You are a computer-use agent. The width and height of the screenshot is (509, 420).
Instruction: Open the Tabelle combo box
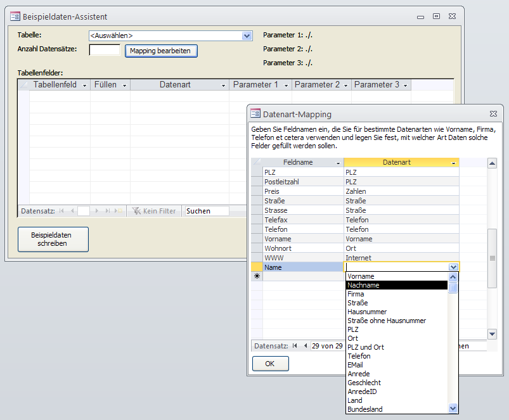(247, 36)
